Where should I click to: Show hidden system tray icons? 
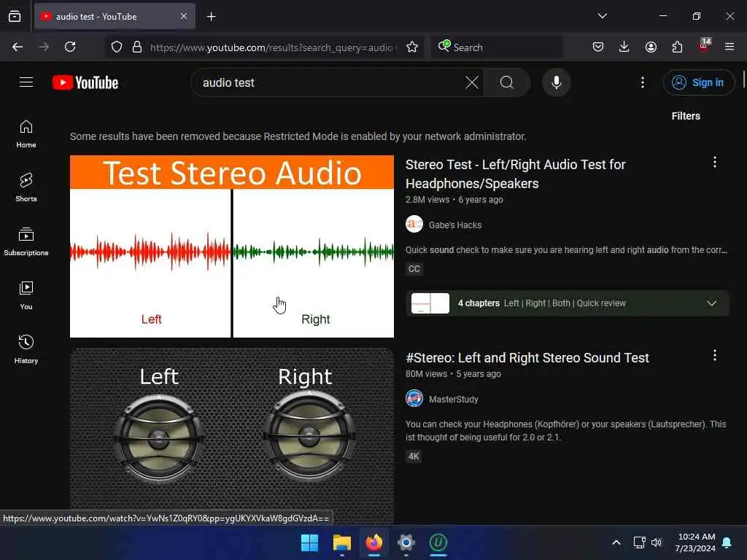coord(616,542)
